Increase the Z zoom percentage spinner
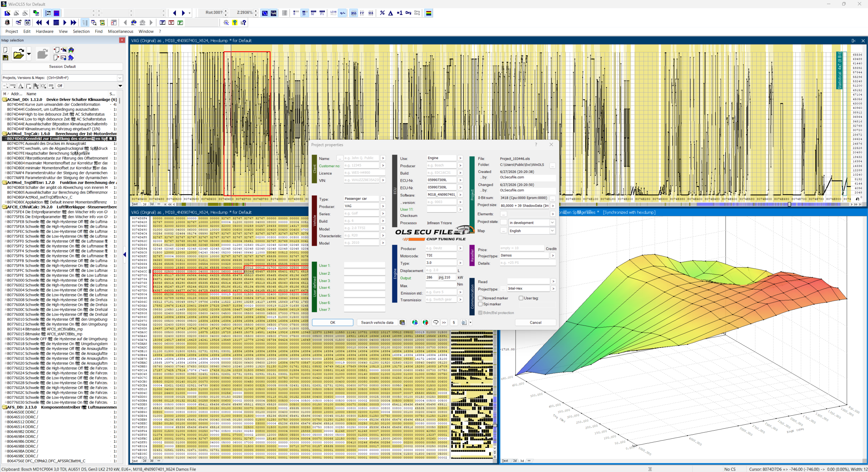868x472 pixels. pyautogui.click(x=256, y=11)
